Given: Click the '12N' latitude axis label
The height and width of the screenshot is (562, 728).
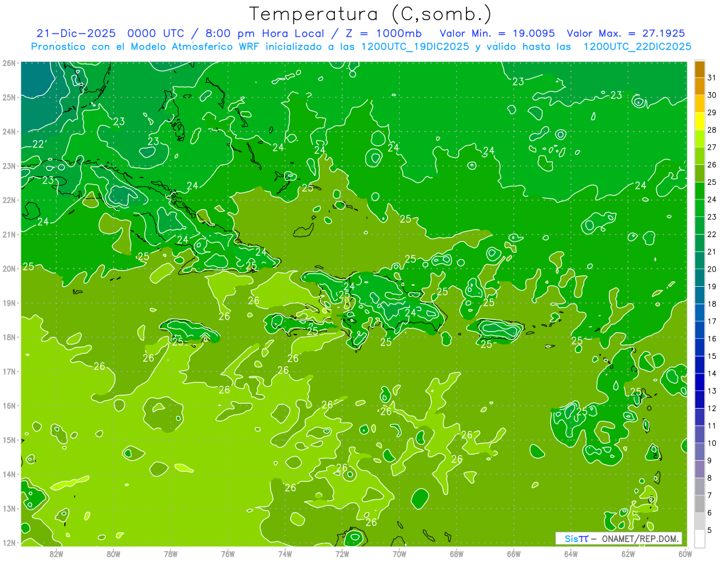Looking at the screenshot, I should 9,543.
